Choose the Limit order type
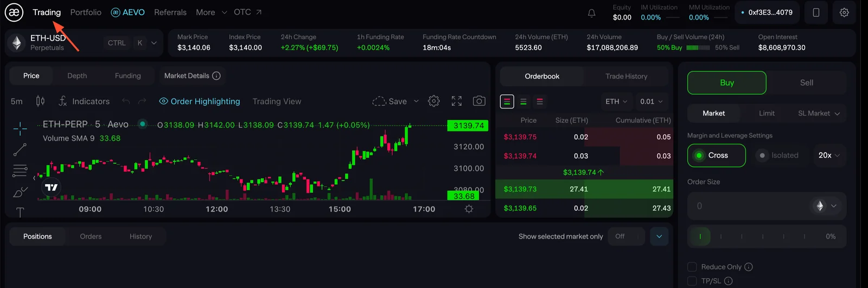868x288 pixels. click(x=767, y=113)
